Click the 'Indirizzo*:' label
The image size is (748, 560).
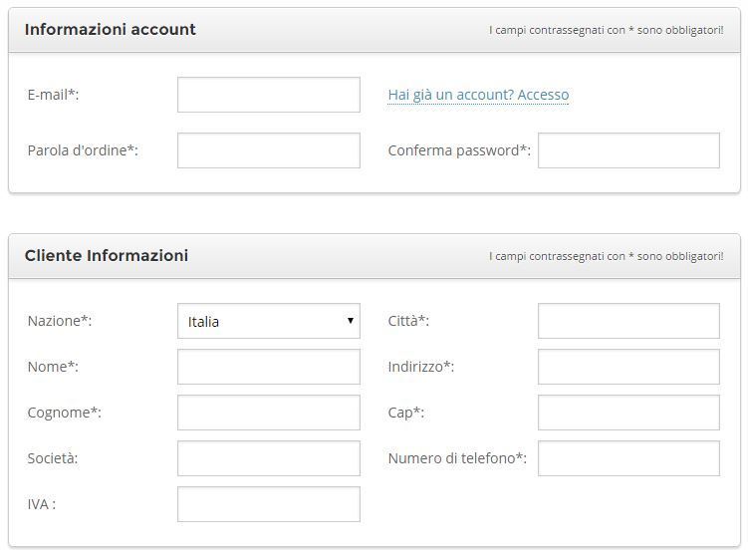[x=421, y=367]
